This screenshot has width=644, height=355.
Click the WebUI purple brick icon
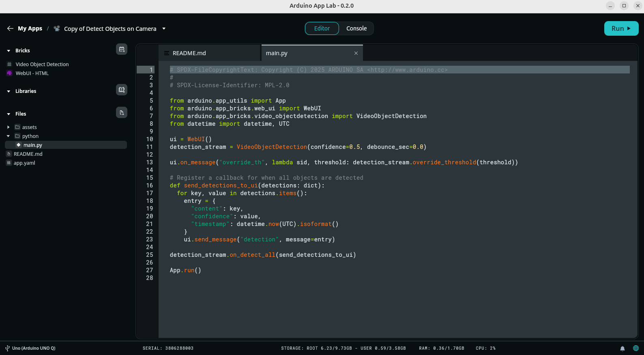[x=9, y=73]
